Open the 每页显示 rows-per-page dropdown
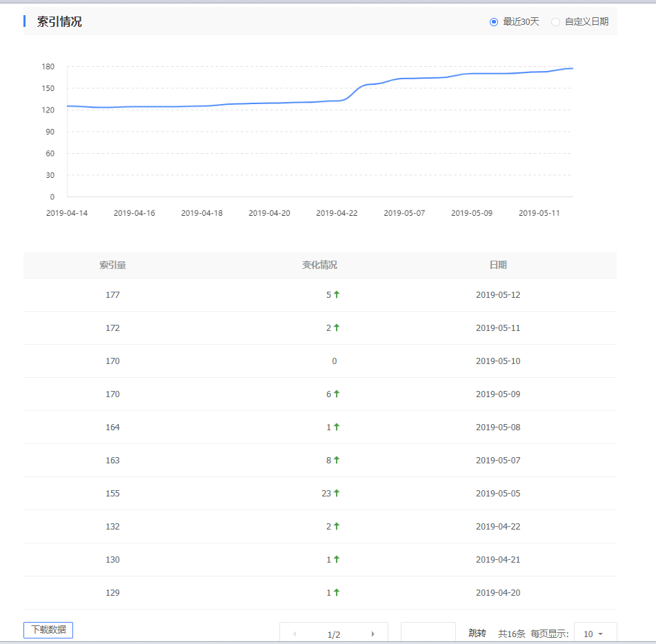 [594, 634]
